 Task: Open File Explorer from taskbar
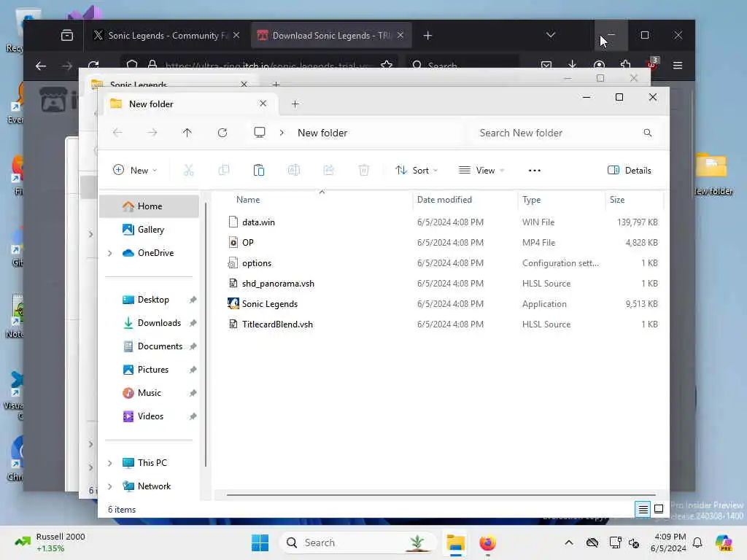tap(455, 542)
